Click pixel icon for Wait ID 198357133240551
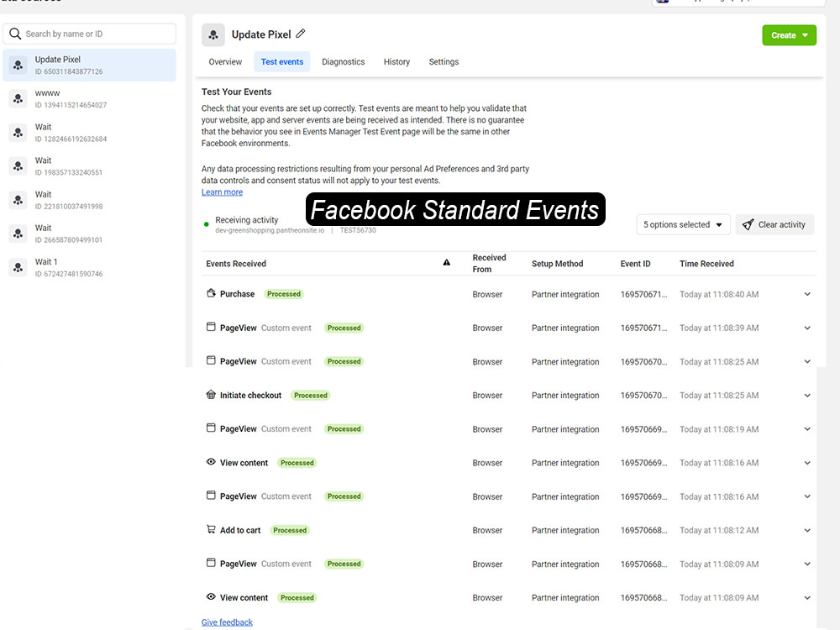This screenshot has height=630, width=840. pos(18,166)
